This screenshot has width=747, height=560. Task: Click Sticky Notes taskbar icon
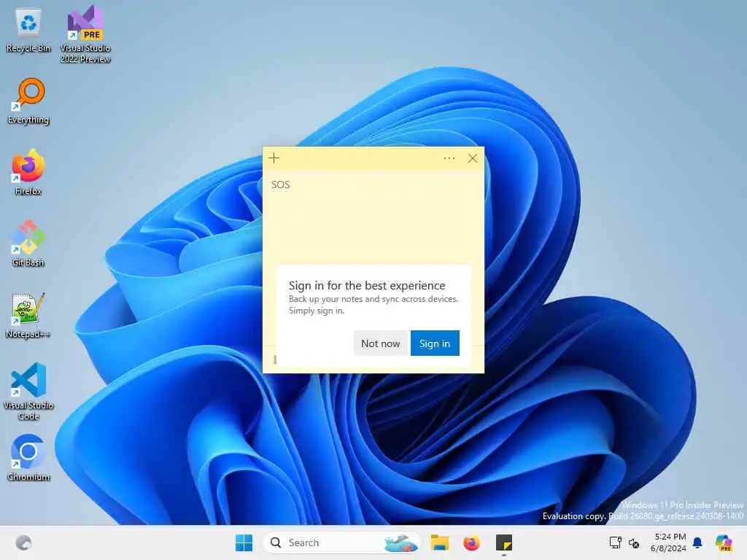pyautogui.click(x=503, y=542)
